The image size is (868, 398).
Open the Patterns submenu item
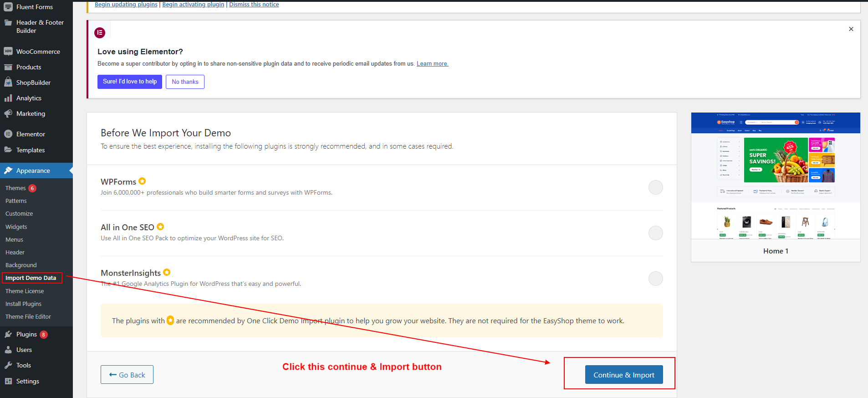click(16, 201)
